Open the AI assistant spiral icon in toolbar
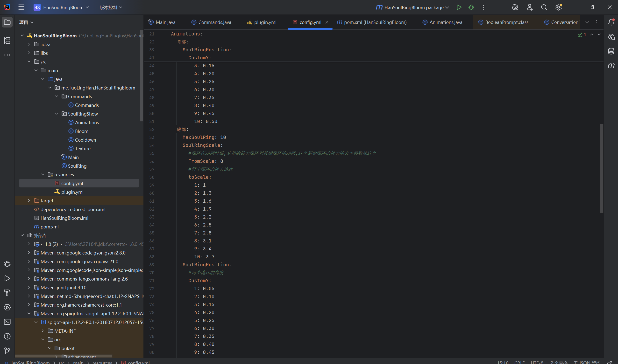Viewport: 618px width, 364px height. click(515, 7)
